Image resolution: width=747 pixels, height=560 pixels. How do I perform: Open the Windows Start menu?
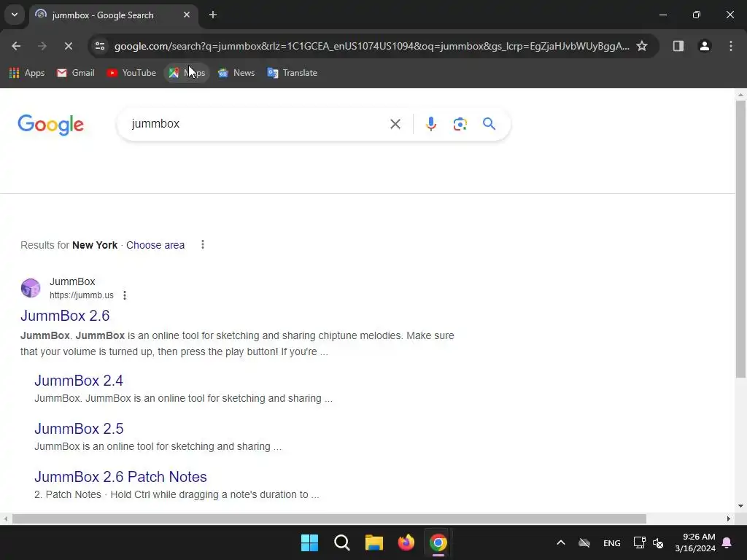[309, 542]
